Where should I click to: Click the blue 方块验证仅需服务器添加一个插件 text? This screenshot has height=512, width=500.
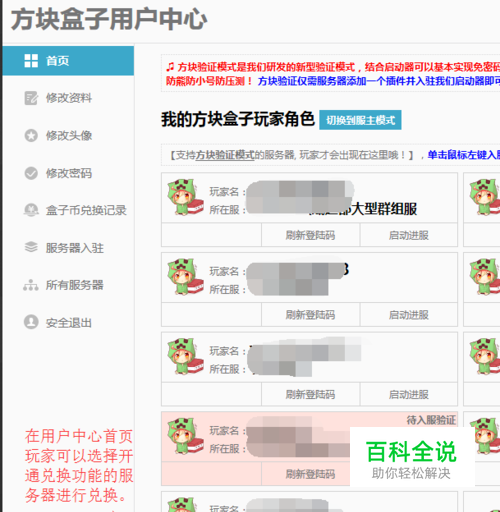tap(379, 81)
